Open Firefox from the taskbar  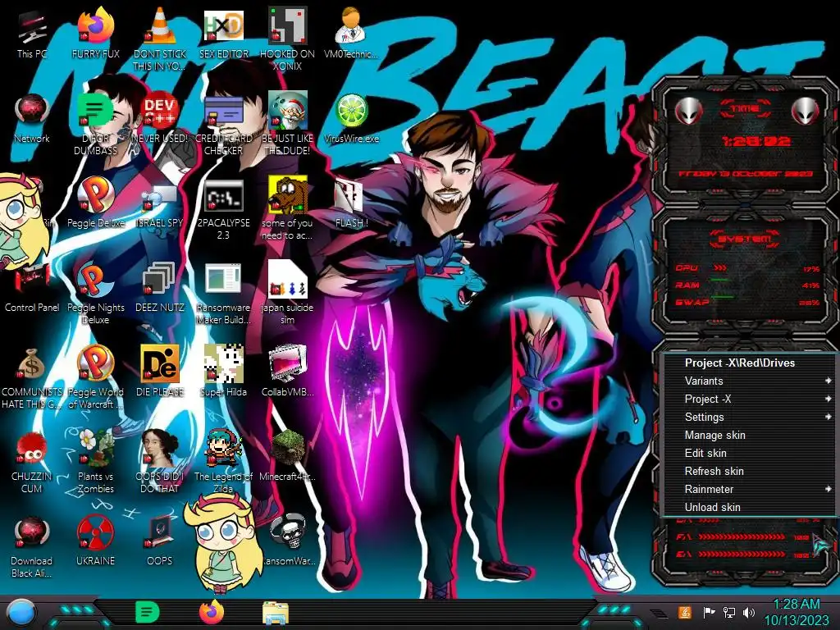(x=212, y=612)
